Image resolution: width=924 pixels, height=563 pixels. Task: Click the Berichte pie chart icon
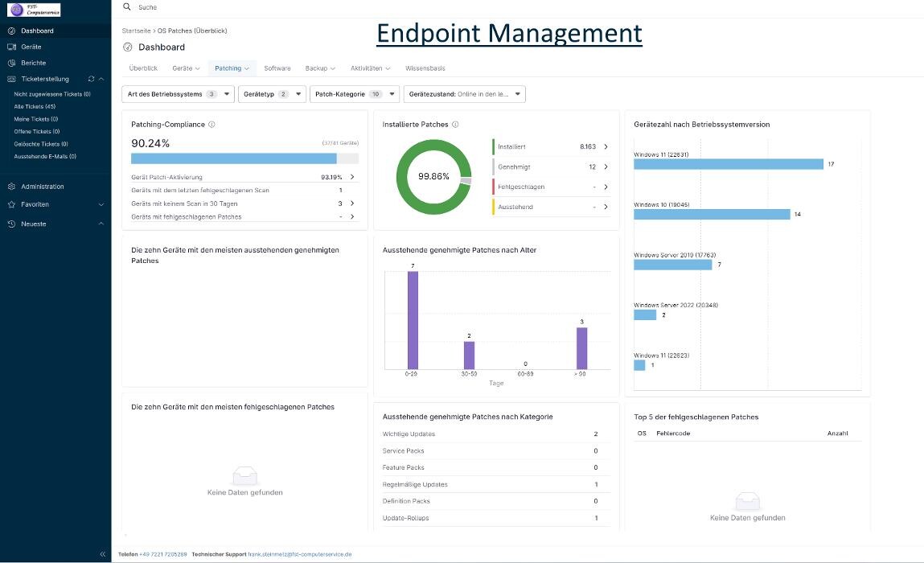(11, 63)
